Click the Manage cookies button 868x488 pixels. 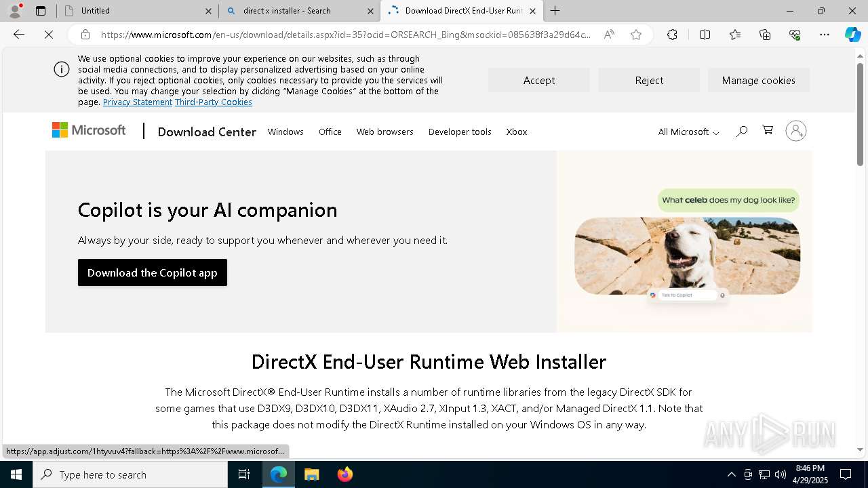click(x=759, y=80)
